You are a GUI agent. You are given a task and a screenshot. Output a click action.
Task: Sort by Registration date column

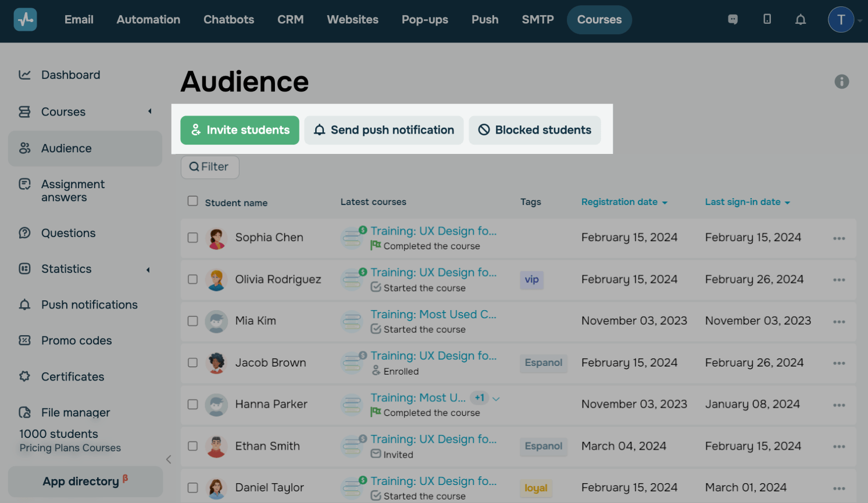pyautogui.click(x=624, y=202)
